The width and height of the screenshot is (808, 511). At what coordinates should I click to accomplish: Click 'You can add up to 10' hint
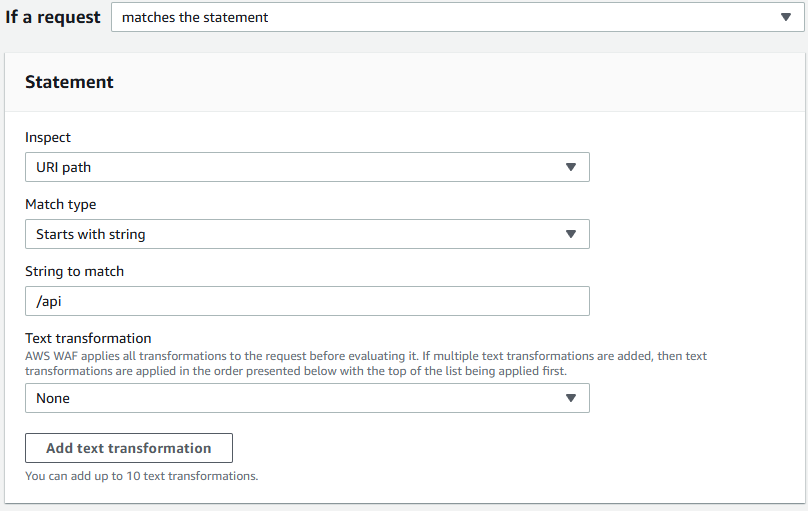point(141,476)
